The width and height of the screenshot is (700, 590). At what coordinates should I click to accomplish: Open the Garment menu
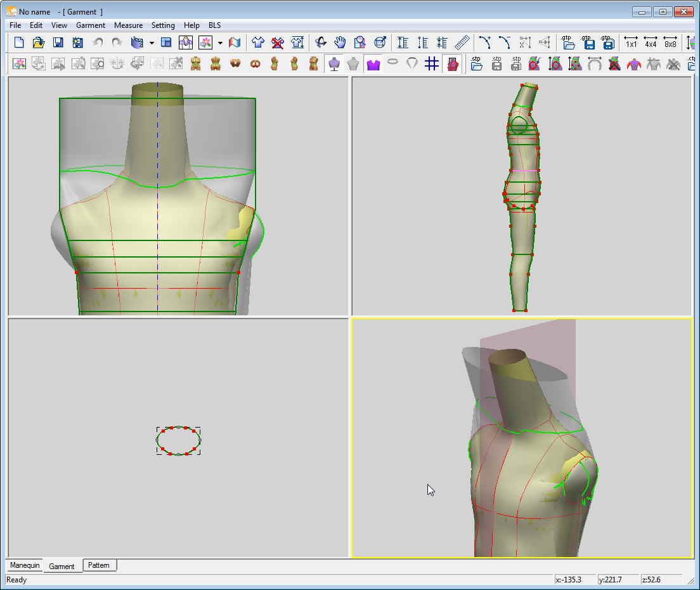click(91, 25)
